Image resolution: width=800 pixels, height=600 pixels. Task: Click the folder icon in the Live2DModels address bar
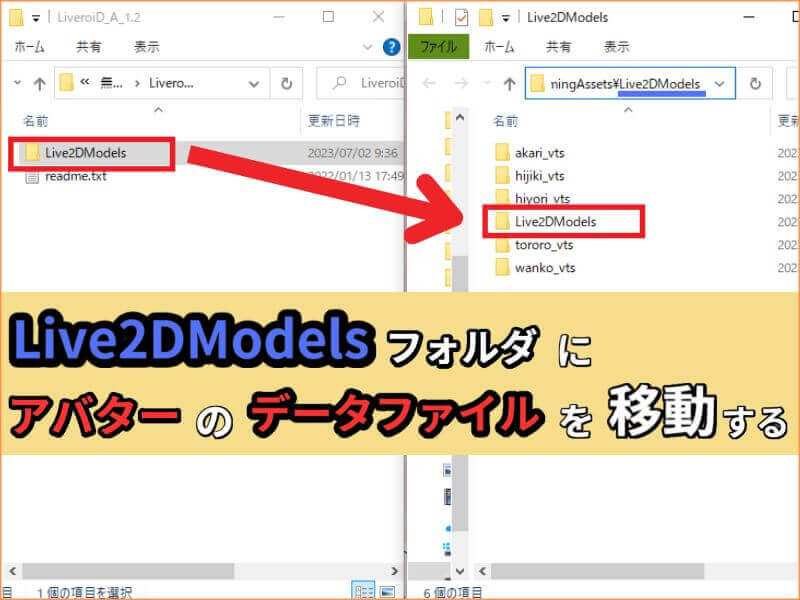(537, 83)
